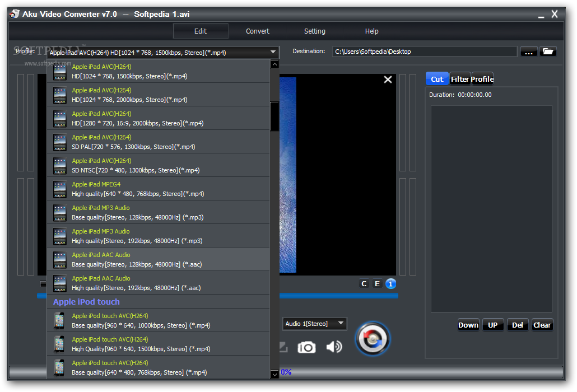Image resolution: width=577 pixels, height=392 pixels.
Task: Click iPad icon beside SD NTSC 720*480 profile
Action: (x=59, y=166)
